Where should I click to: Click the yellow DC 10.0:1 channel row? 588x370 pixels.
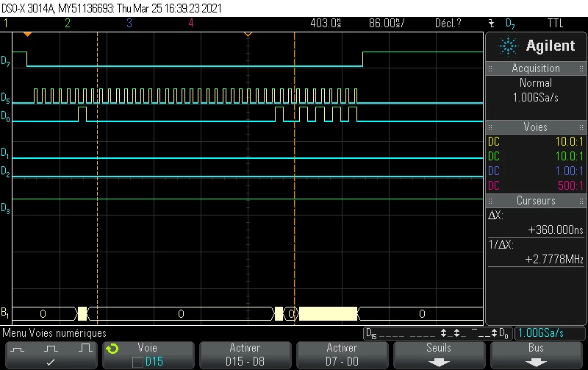point(536,141)
